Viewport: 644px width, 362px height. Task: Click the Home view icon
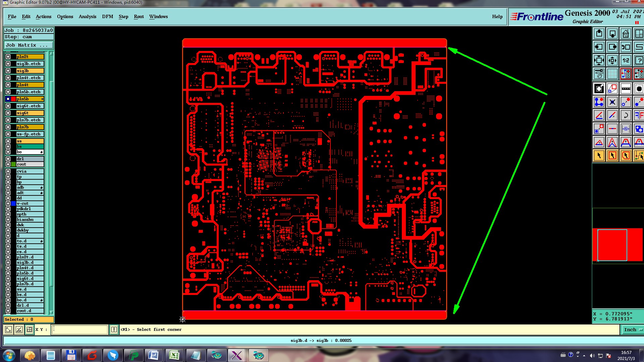coord(626,34)
